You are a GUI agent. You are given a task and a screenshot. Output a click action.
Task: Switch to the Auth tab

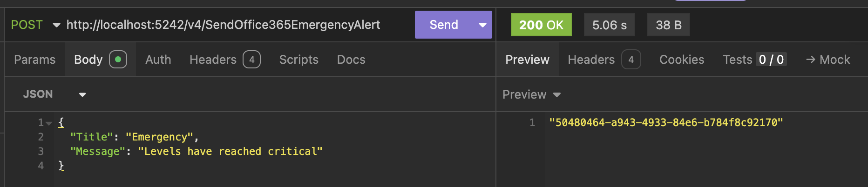click(158, 60)
